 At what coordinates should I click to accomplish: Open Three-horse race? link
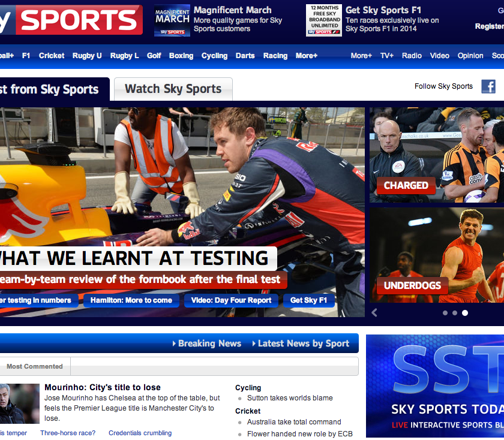pos(68,433)
